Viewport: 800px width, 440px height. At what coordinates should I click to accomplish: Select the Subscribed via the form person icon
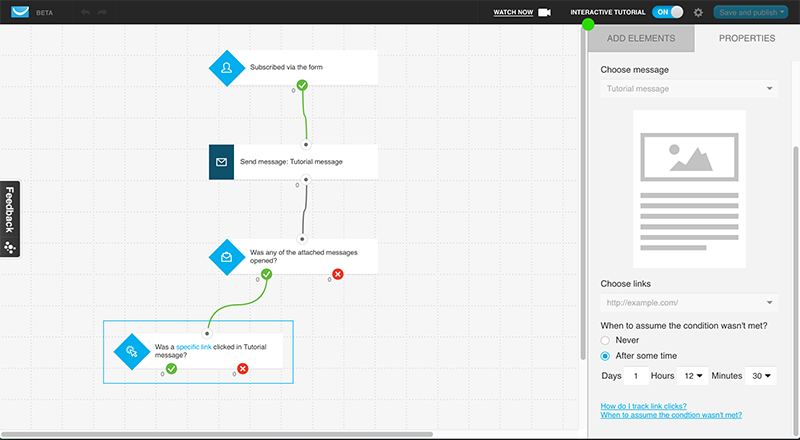click(x=227, y=67)
